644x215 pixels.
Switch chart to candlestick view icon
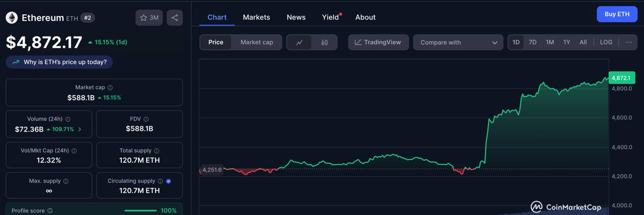(x=325, y=42)
